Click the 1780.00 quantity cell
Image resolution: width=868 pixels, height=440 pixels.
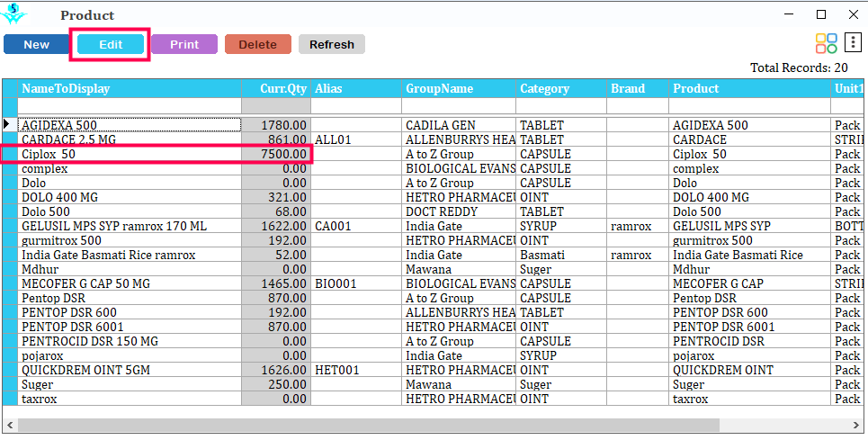click(x=276, y=125)
